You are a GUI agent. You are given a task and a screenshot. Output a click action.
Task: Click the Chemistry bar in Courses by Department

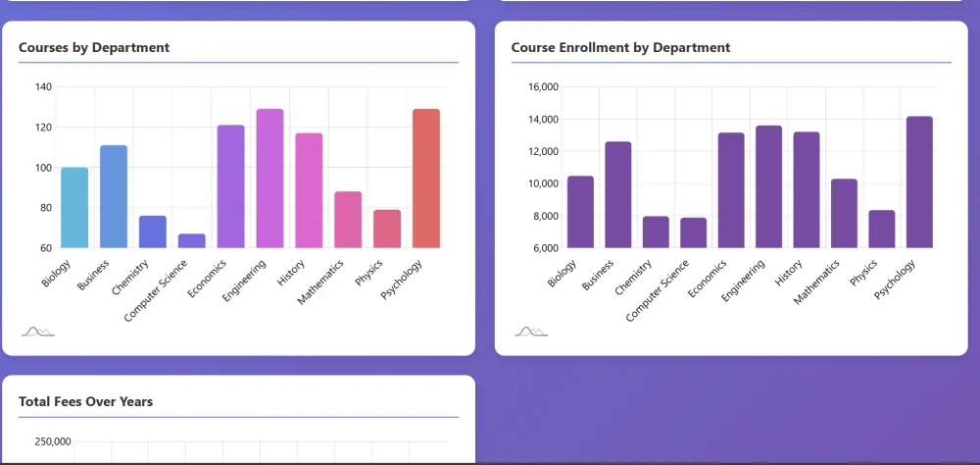(x=153, y=232)
